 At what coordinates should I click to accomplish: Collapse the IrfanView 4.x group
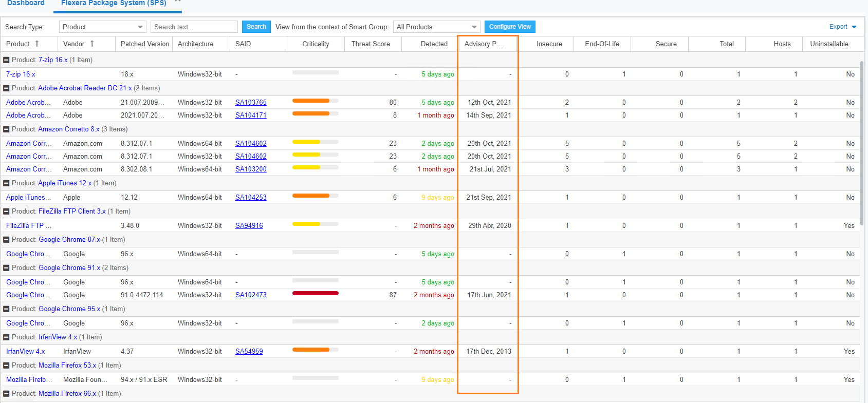[x=7, y=337]
